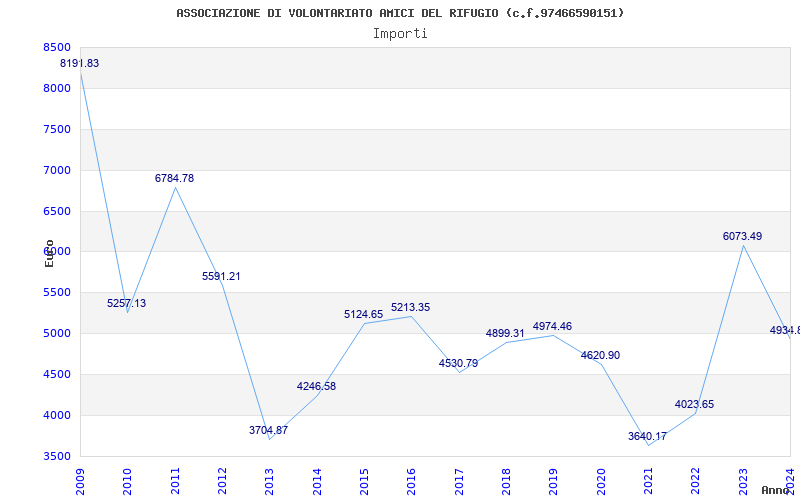Select the data label 5591.21

pos(221,277)
